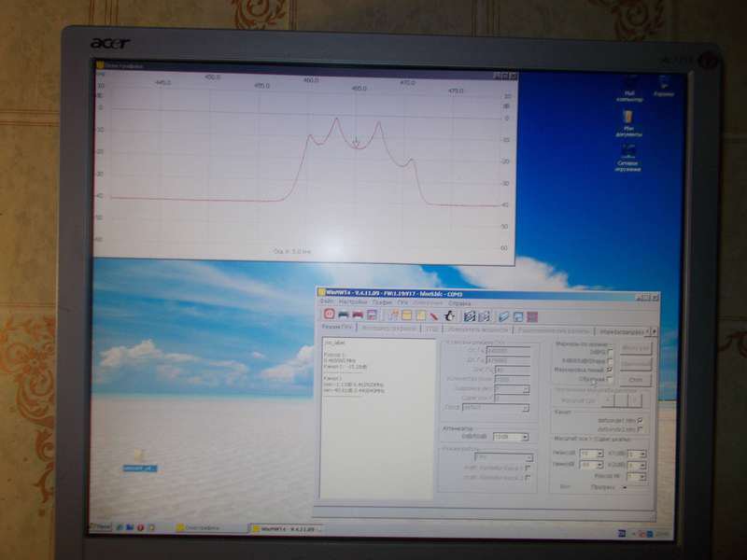
Task: Open the attenuator dropdown
Action: click(x=511, y=437)
